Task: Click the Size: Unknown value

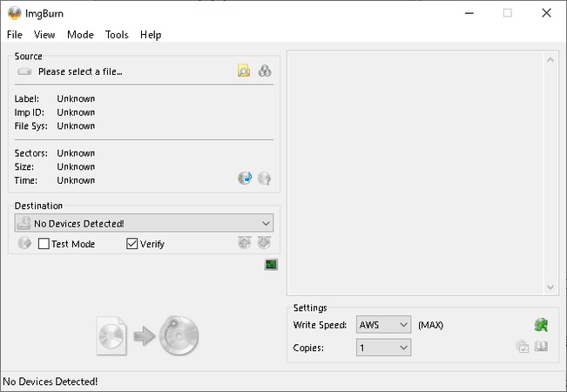Action: click(x=76, y=166)
